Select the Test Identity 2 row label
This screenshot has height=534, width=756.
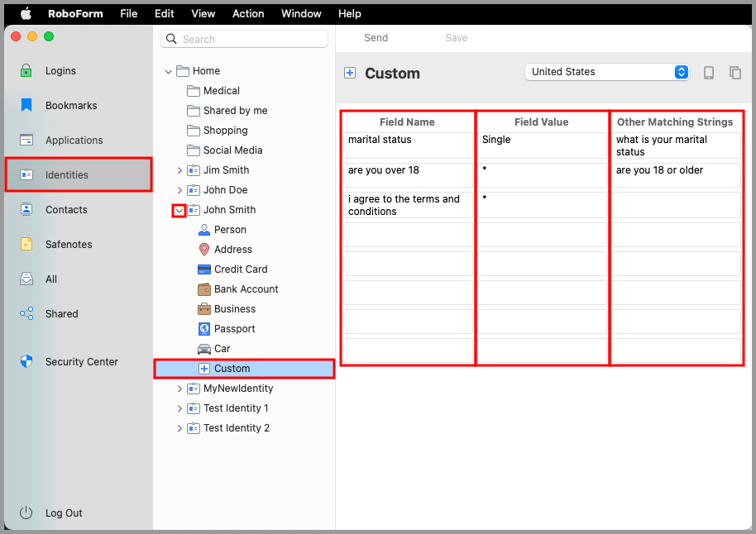point(237,428)
